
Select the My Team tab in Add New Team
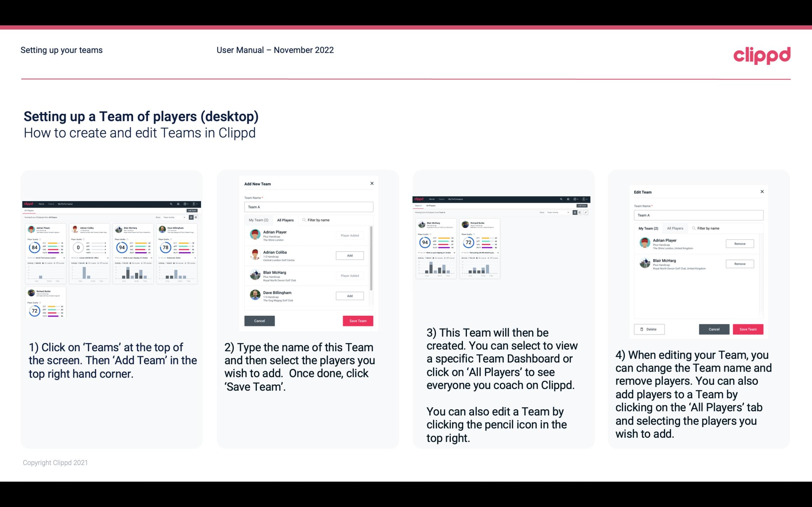[x=258, y=220]
